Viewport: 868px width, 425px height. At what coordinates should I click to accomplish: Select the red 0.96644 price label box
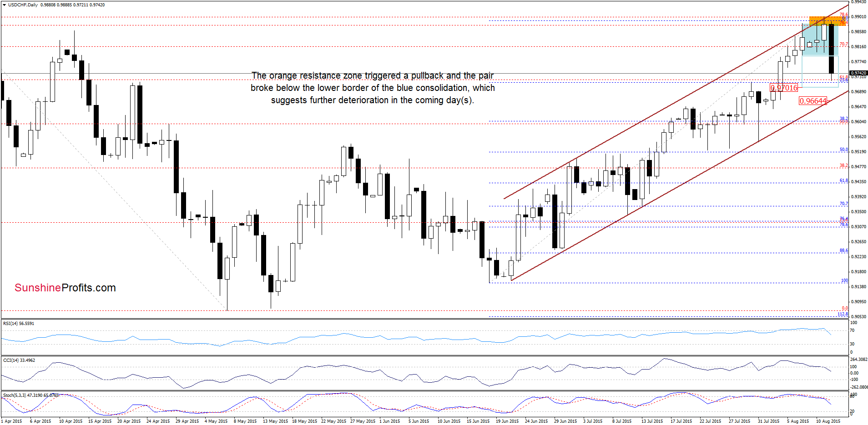(813, 101)
